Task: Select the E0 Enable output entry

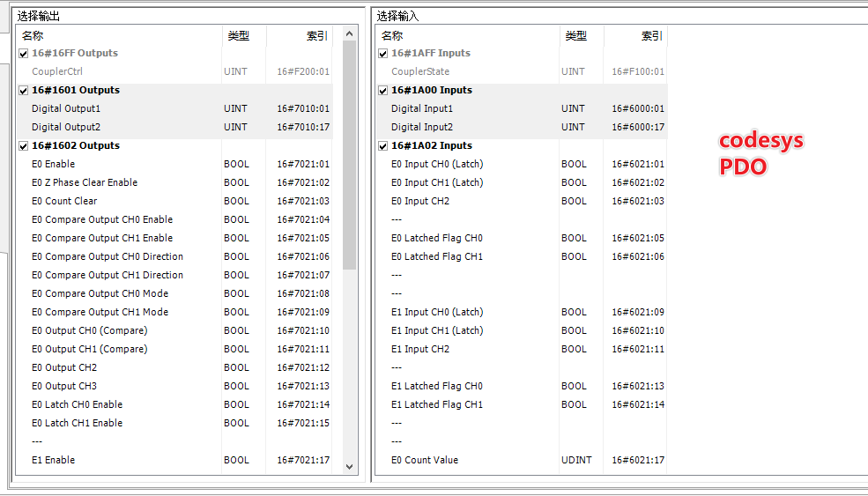Action: pyautogui.click(x=174, y=164)
